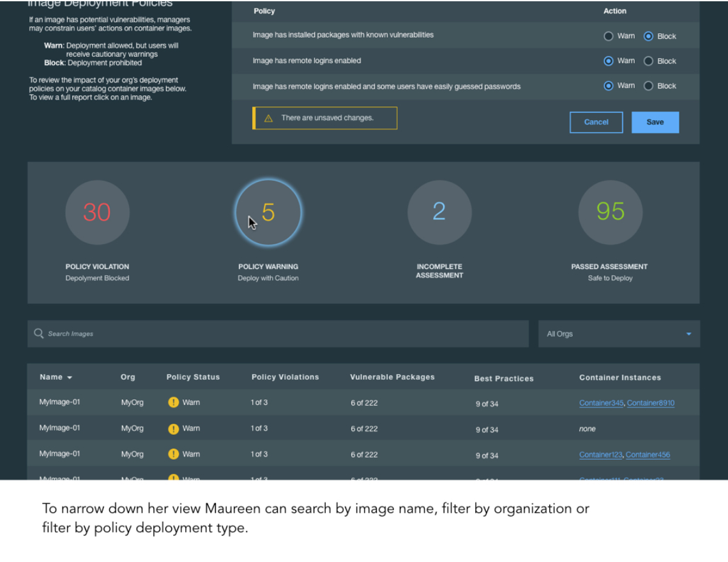Click Warn status icon in Container123 row

[x=173, y=454]
